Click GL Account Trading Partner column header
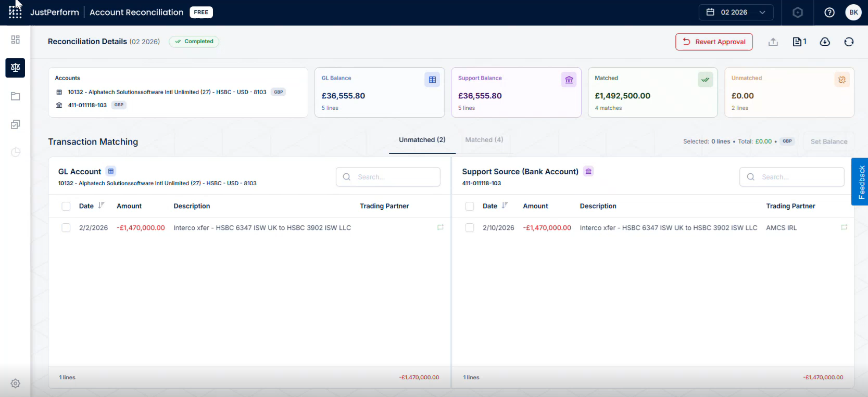 (384, 206)
